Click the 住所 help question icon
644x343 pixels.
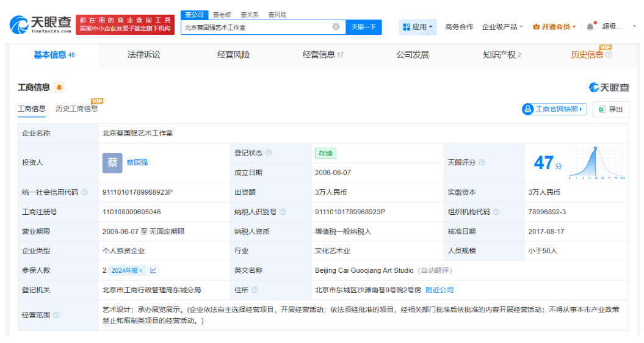(x=255, y=290)
